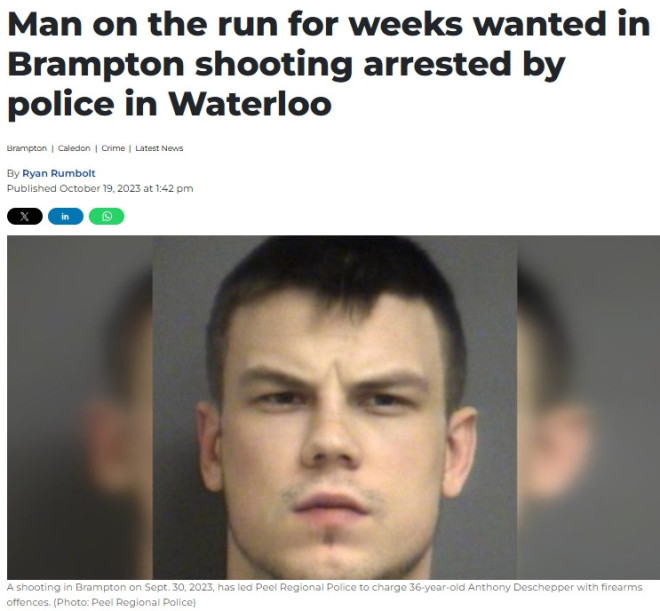This screenshot has width=660, height=611.
Task: Open the Caledon category link
Action: coord(74,148)
